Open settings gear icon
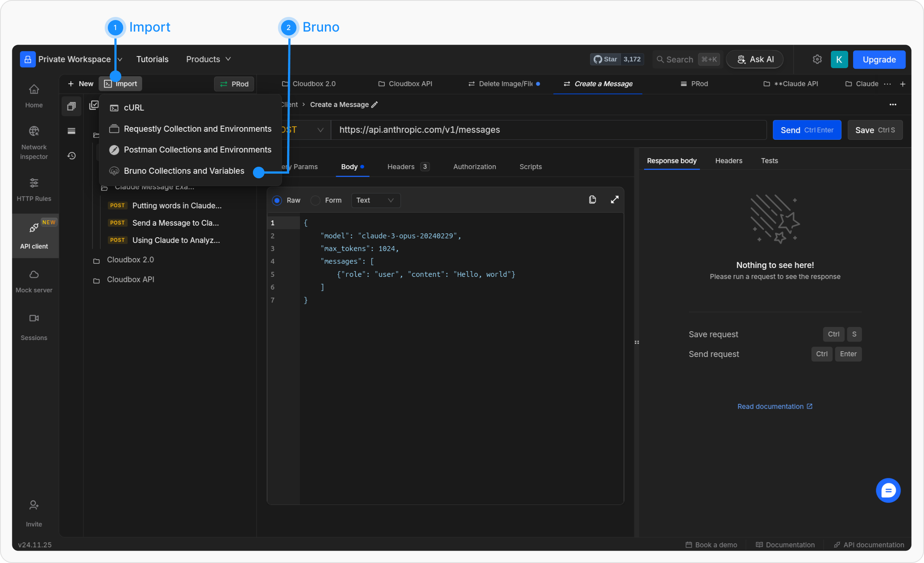Screen dimensions: 924x563 pyautogui.click(x=817, y=59)
